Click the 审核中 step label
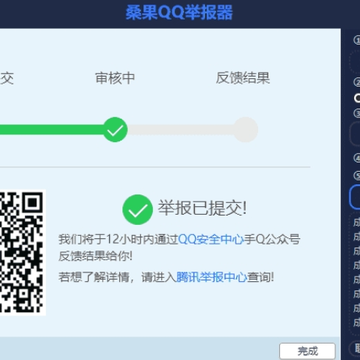This screenshot has height=360, width=360. [x=115, y=78]
